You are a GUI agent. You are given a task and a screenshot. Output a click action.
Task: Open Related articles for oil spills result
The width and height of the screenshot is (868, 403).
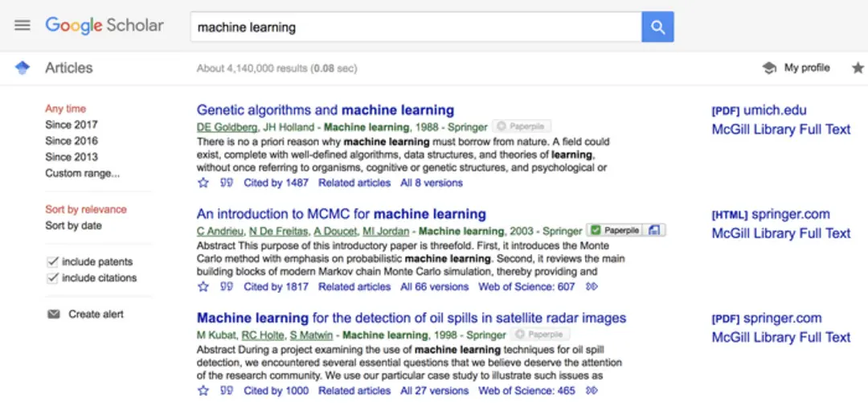354,391
